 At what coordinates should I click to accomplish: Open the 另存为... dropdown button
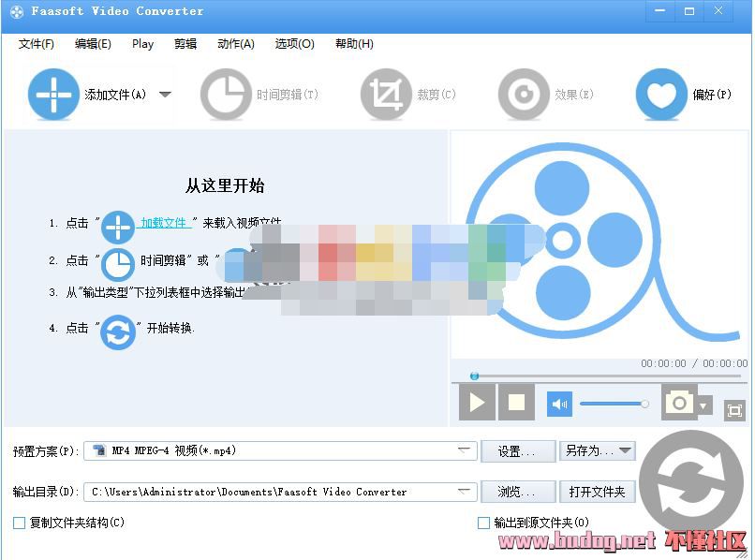click(x=597, y=451)
